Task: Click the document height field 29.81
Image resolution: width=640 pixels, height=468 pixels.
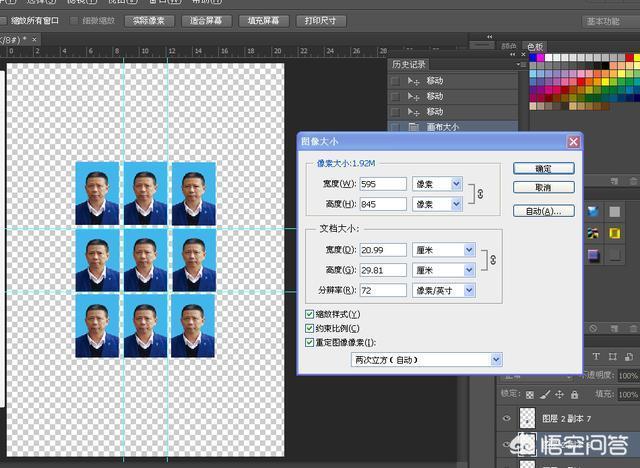Action: (x=383, y=270)
